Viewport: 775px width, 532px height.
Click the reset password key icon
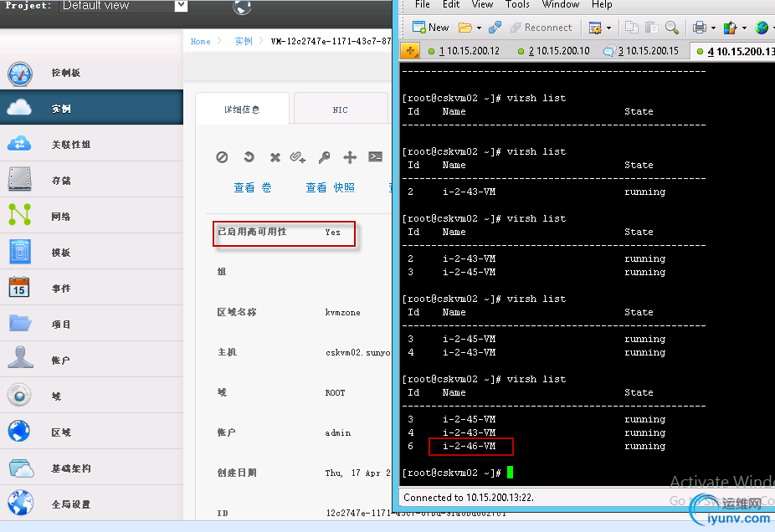[x=324, y=157]
